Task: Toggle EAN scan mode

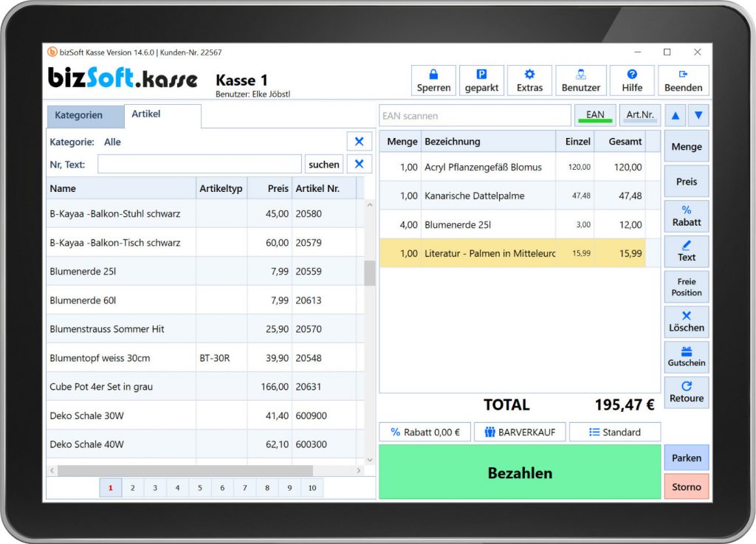Action: [x=595, y=115]
